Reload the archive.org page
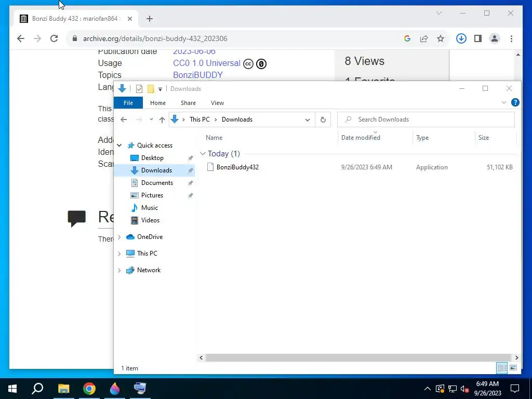 tap(54, 38)
